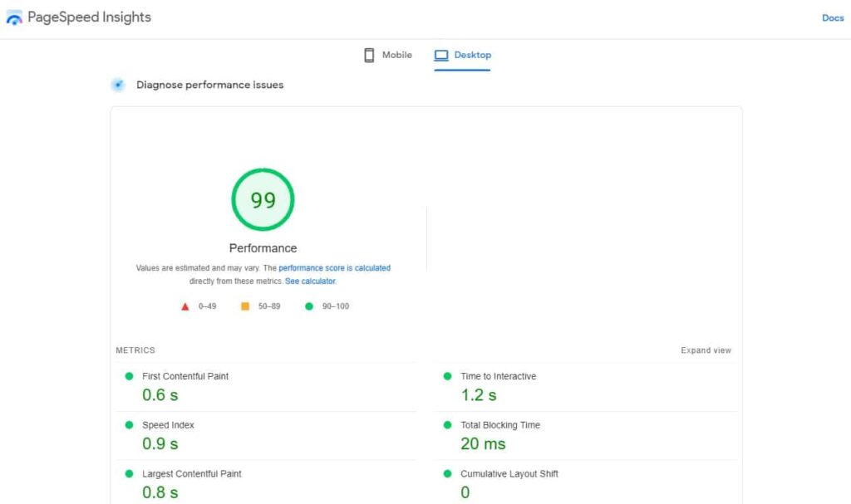The width and height of the screenshot is (851, 504).
Task: Click the First Contentful Paint label
Action: 185,376
